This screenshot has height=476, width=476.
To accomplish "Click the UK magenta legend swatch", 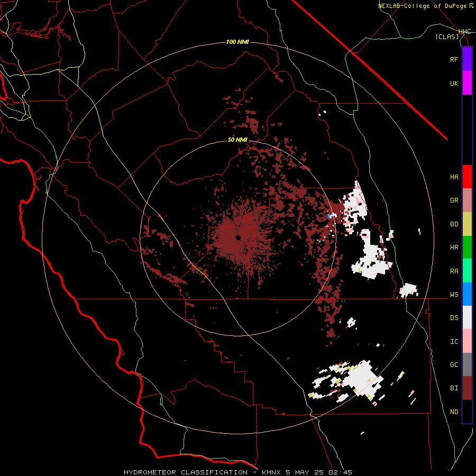I will (467, 83).
